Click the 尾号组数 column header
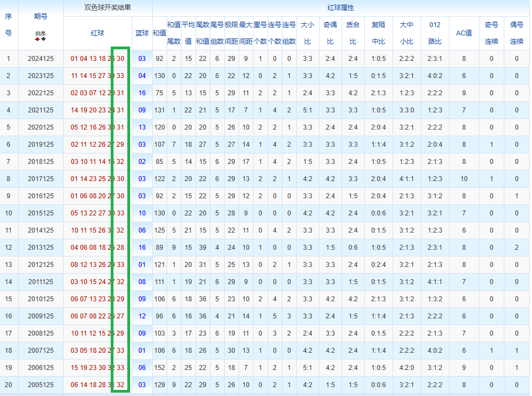Viewport: 532px width, 396px height. [217, 33]
